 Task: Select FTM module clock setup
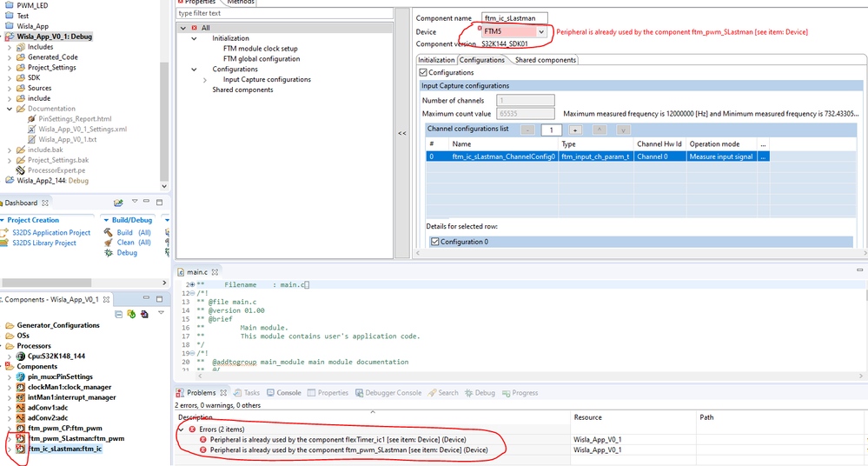[260, 49]
